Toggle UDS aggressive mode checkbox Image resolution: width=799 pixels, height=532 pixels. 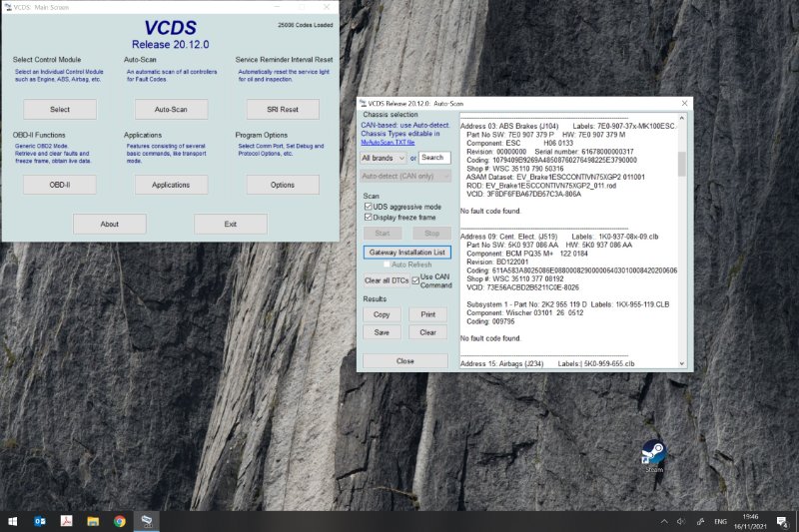368,207
